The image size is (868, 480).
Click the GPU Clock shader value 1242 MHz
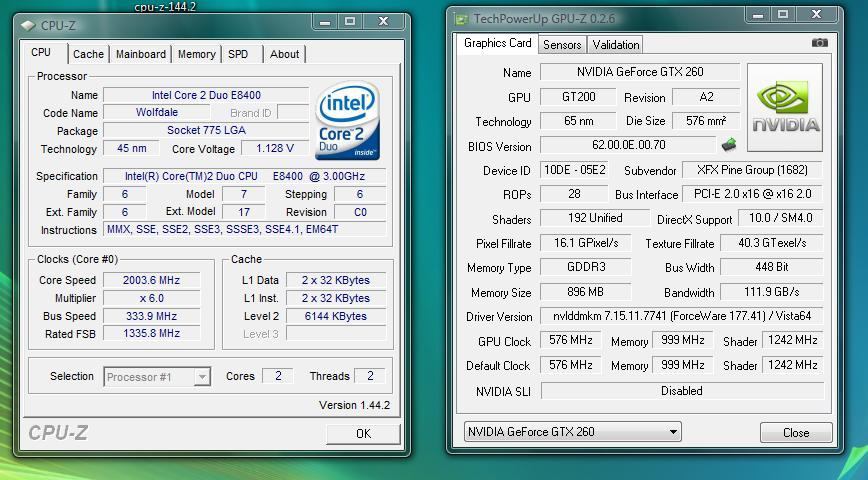(792, 340)
